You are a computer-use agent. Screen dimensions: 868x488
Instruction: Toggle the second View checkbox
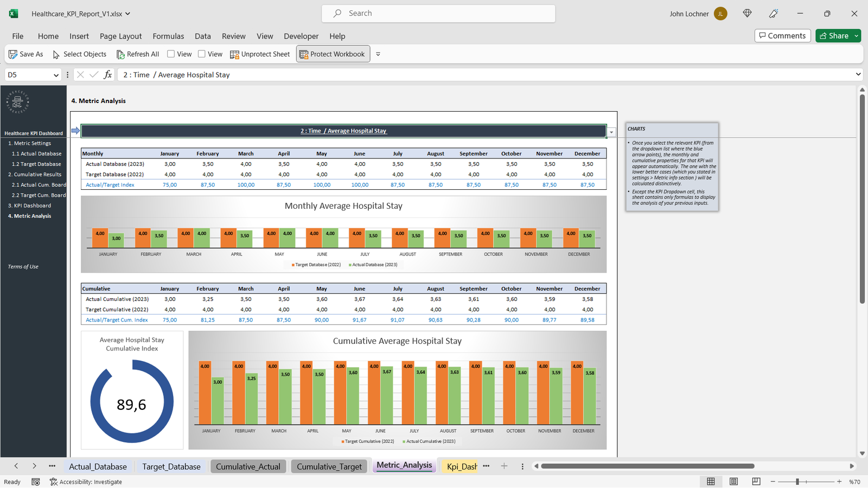[202, 54]
